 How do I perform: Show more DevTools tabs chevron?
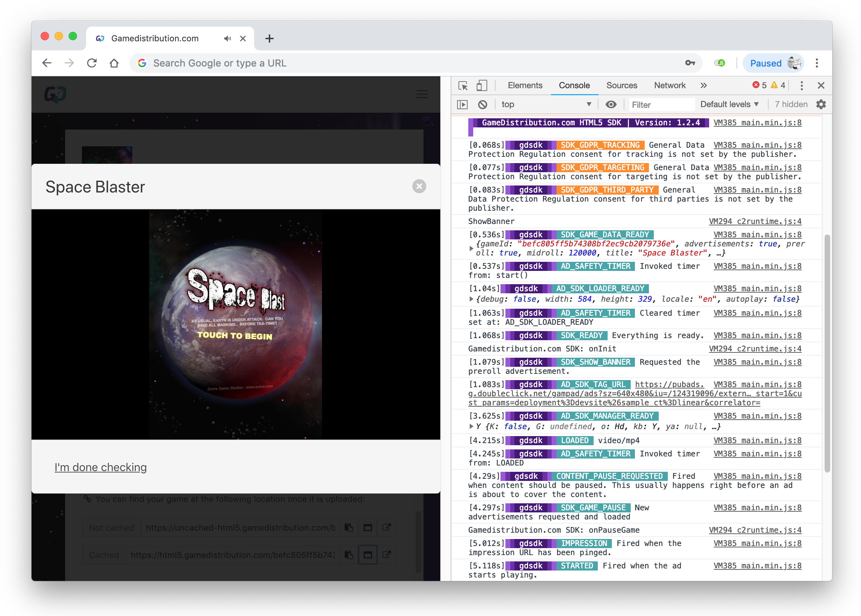click(703, 85)
